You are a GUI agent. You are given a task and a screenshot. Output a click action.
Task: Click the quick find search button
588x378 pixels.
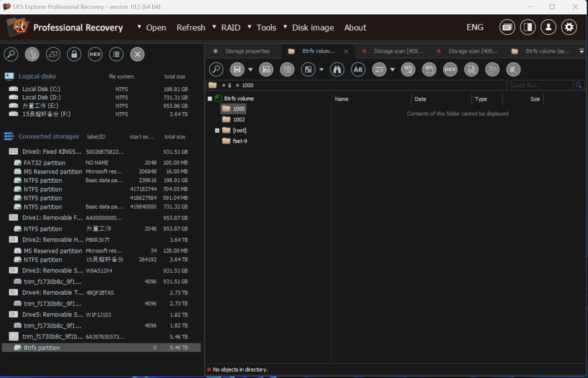click(x=579, y=85)
